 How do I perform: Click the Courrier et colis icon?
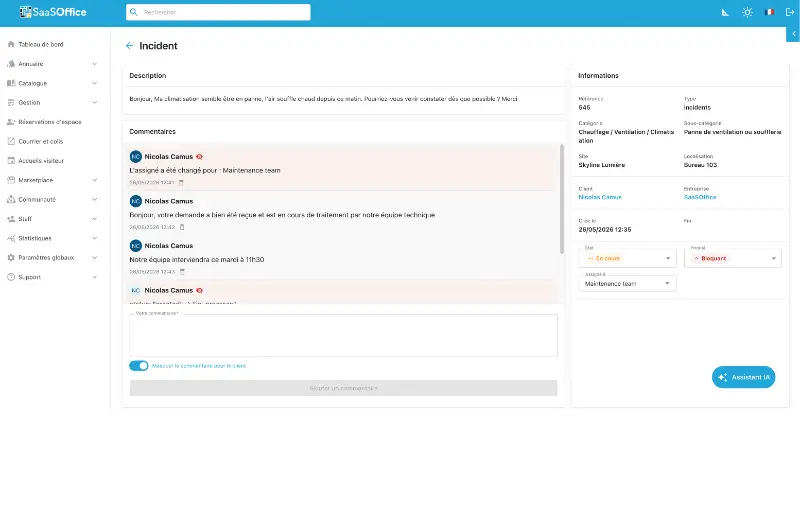tap(11, 141)
